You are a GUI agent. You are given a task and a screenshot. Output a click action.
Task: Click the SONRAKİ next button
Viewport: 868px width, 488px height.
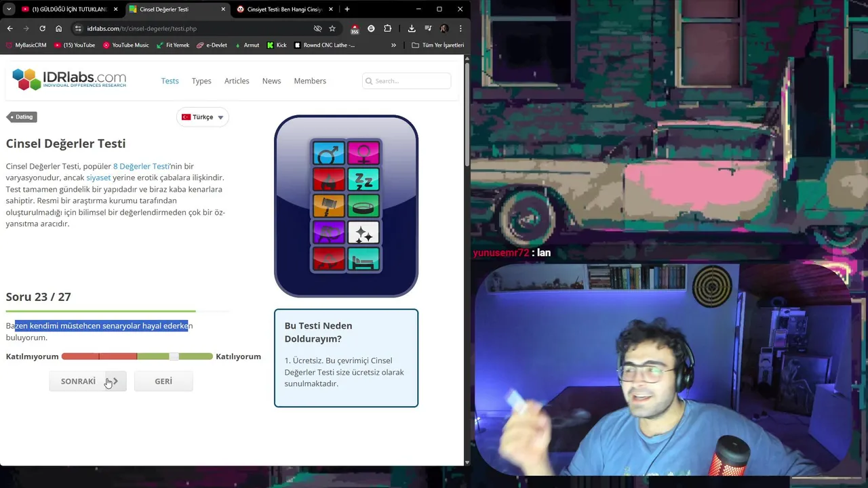(x=87, y=381)
